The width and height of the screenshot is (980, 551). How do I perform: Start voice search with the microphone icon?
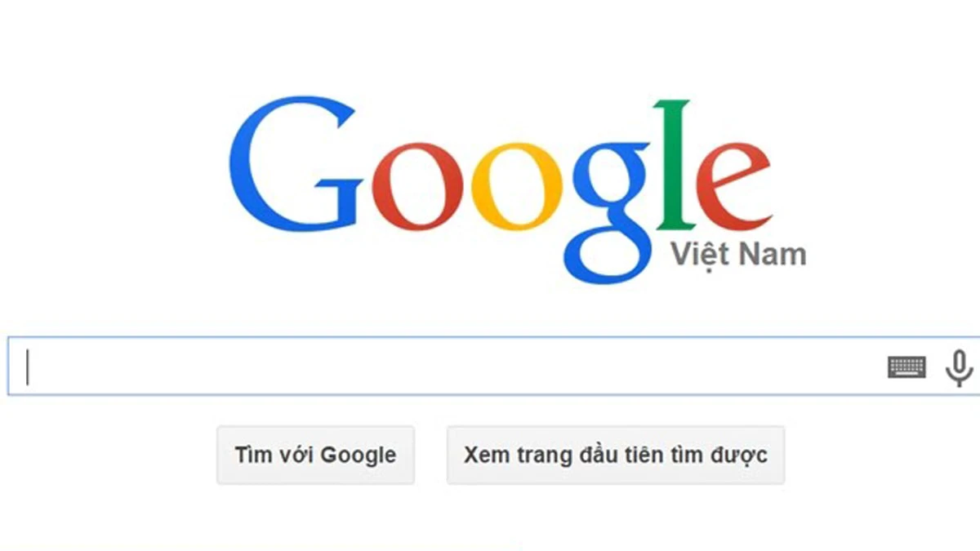[x=959, y=367]
